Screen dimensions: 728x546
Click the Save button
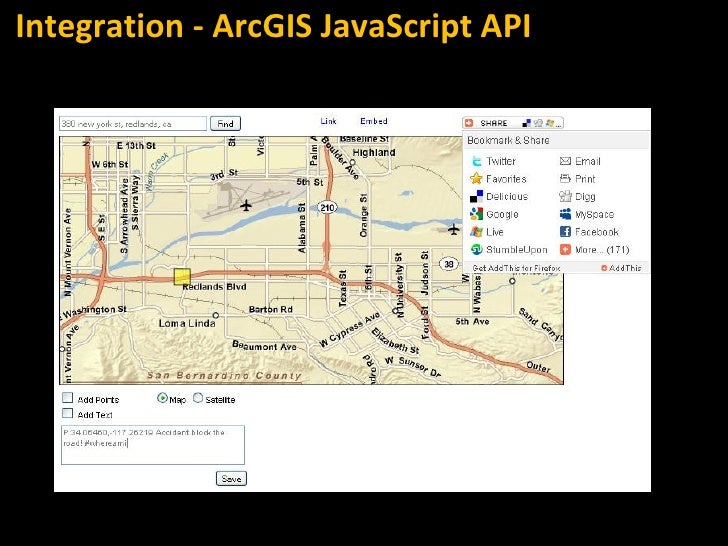231,479
